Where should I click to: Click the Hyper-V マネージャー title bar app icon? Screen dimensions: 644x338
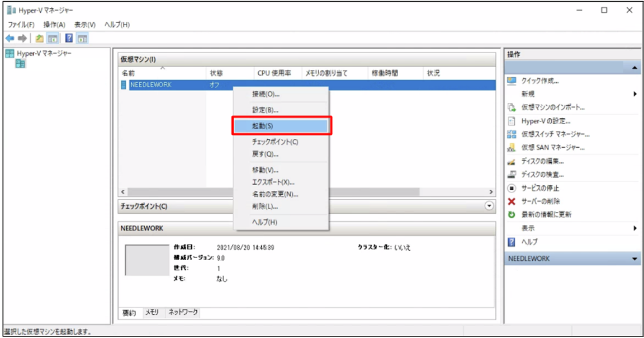tap(11, 10)
